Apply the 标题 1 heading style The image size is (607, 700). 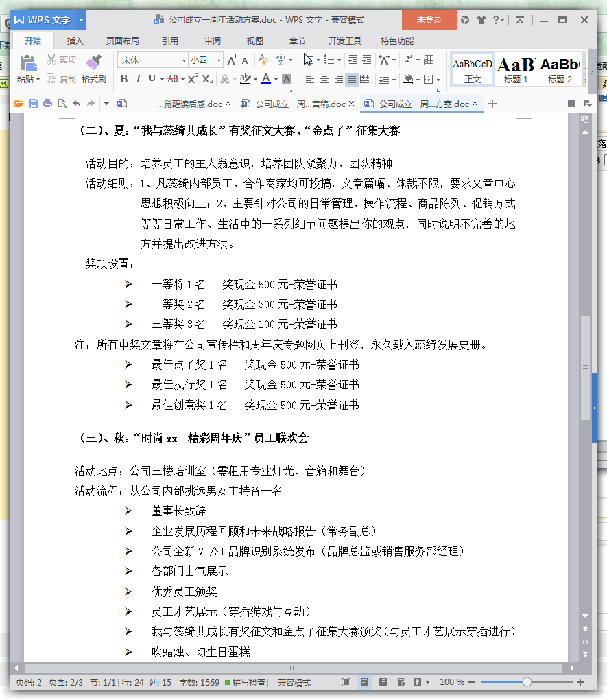(516, 69)
